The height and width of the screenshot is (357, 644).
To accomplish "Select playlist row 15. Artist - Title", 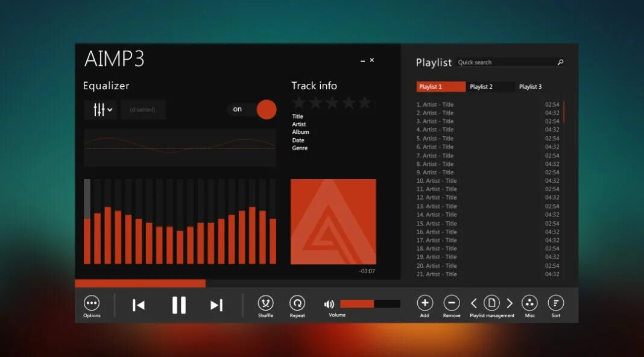I will point(488,224).
